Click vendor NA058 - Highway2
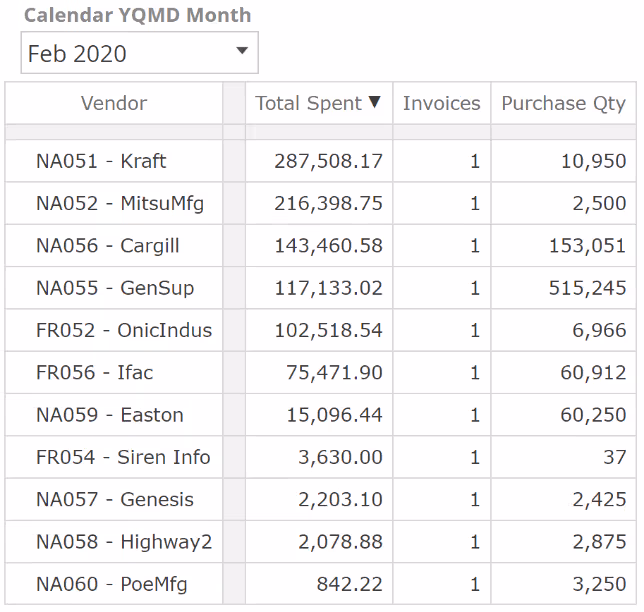The height and width of the screenshot is (612, 644). pos(124,542)
